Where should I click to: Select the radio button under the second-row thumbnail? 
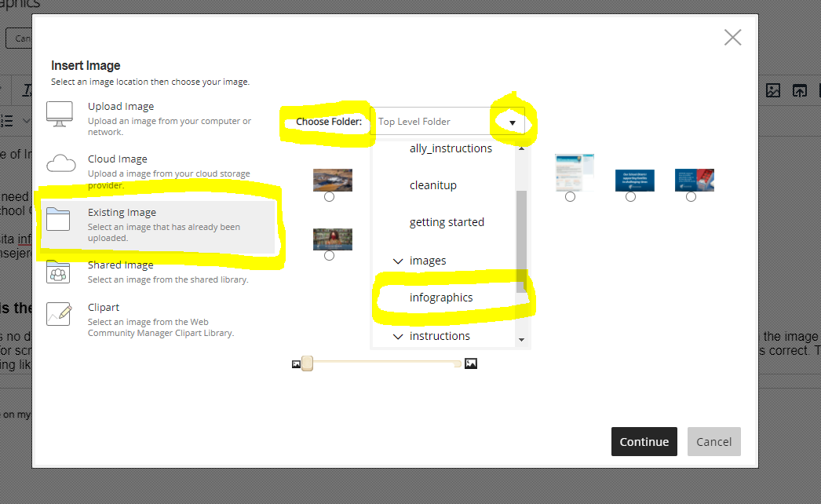click(329, 255)
